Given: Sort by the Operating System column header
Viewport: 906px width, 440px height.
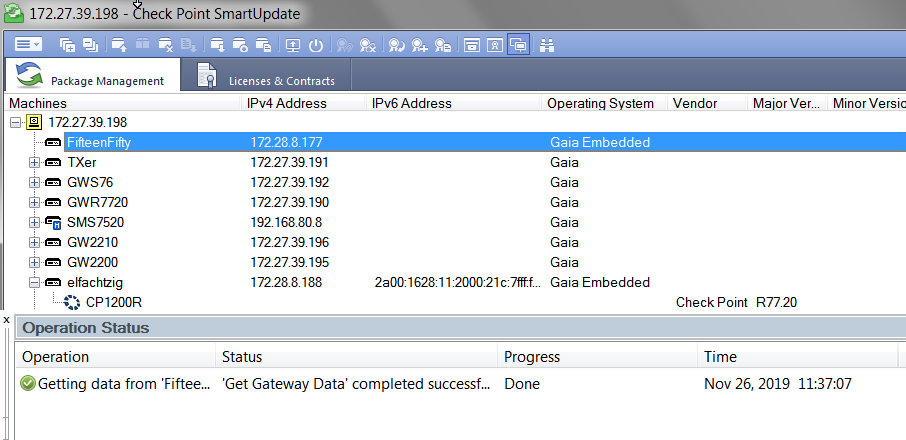Looking at the screenshot, I should [x=604, y=103].
